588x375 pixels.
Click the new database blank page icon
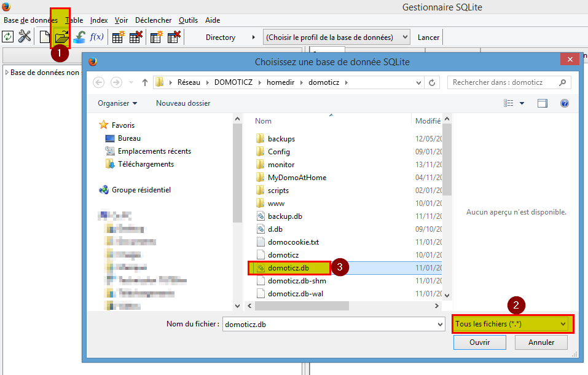click(45, 37)
